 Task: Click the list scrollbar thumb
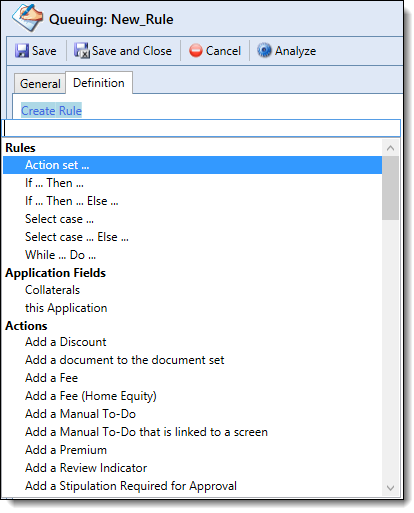click(390, 188)
